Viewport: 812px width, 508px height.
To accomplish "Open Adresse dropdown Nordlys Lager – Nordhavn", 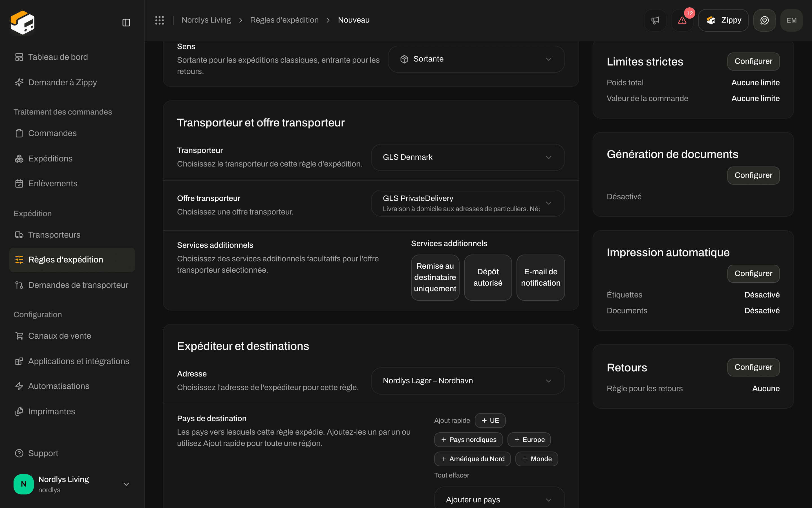I will [468, 381].
